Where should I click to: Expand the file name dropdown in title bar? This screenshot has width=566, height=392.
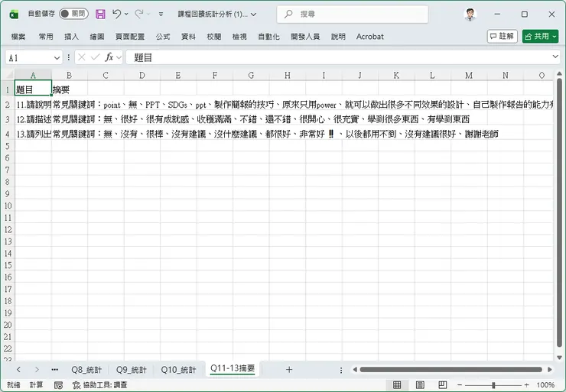click(254, 15)
